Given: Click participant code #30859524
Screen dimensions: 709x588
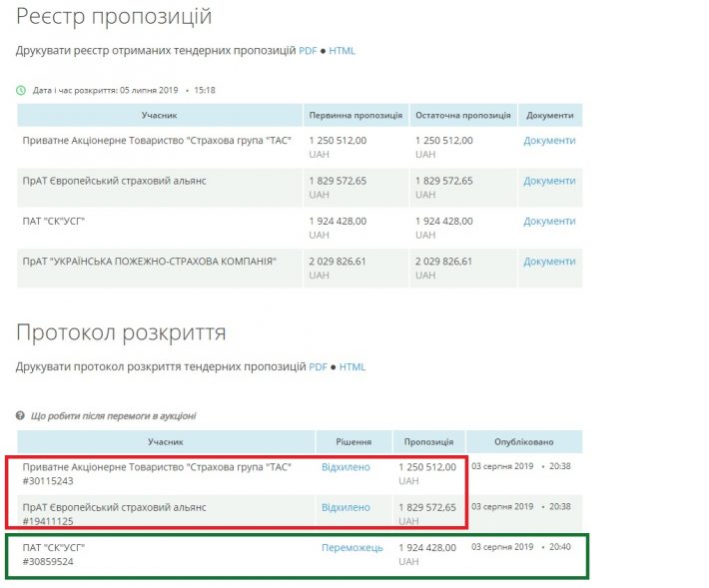Looking at the screenshot, I should (48, 561).
